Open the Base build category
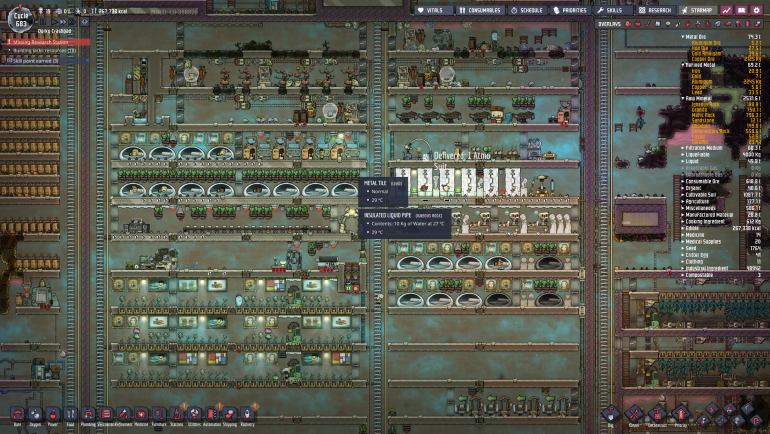Image resolution: width=770 pixels, height=434 pixels. click(x=18, y=415)
